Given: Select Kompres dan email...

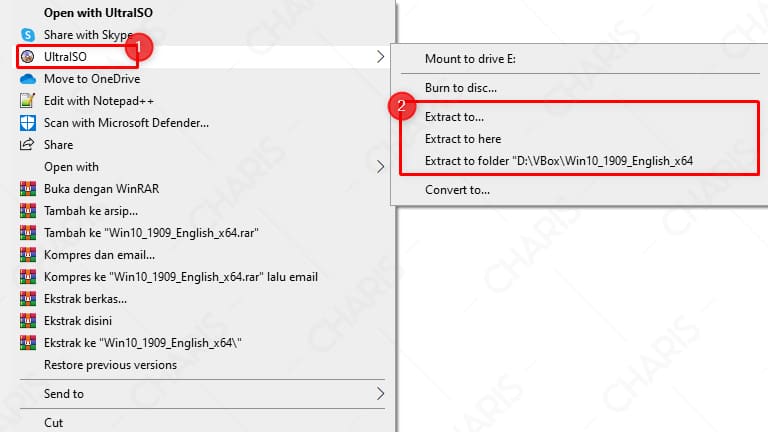Looking at the screenshot, I should (x=99, y=255).
